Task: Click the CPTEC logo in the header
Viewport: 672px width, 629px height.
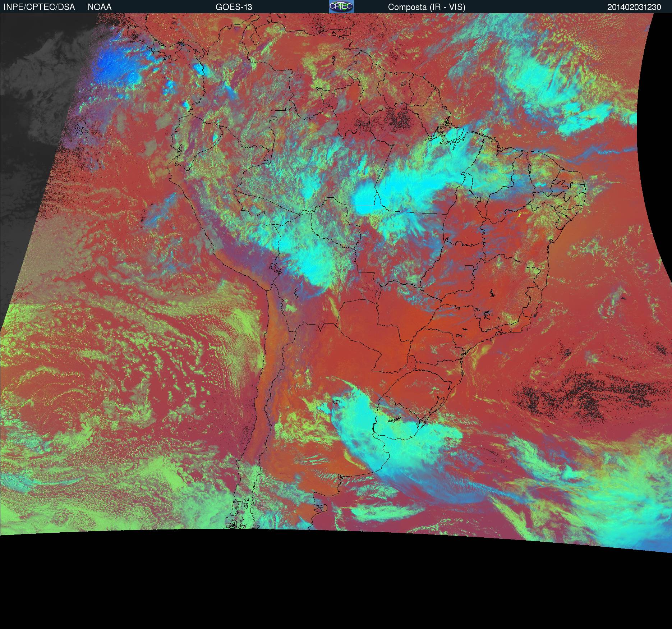Action: (341, 6)
